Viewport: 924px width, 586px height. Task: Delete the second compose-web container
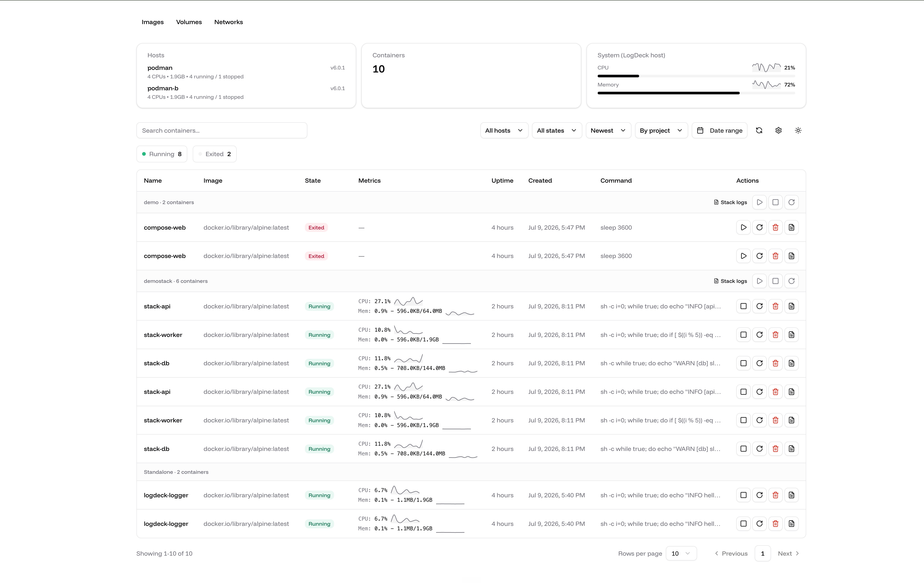775,256
